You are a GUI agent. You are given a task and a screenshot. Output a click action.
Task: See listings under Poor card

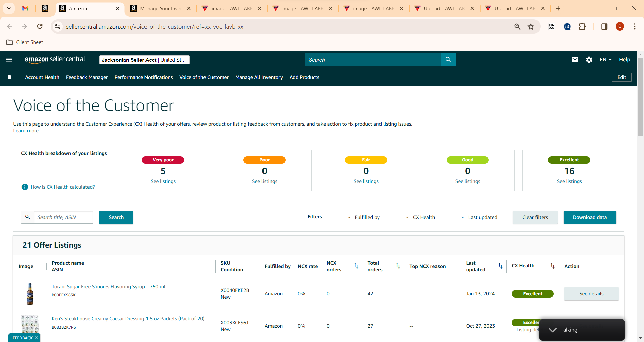tap(265, 181)
